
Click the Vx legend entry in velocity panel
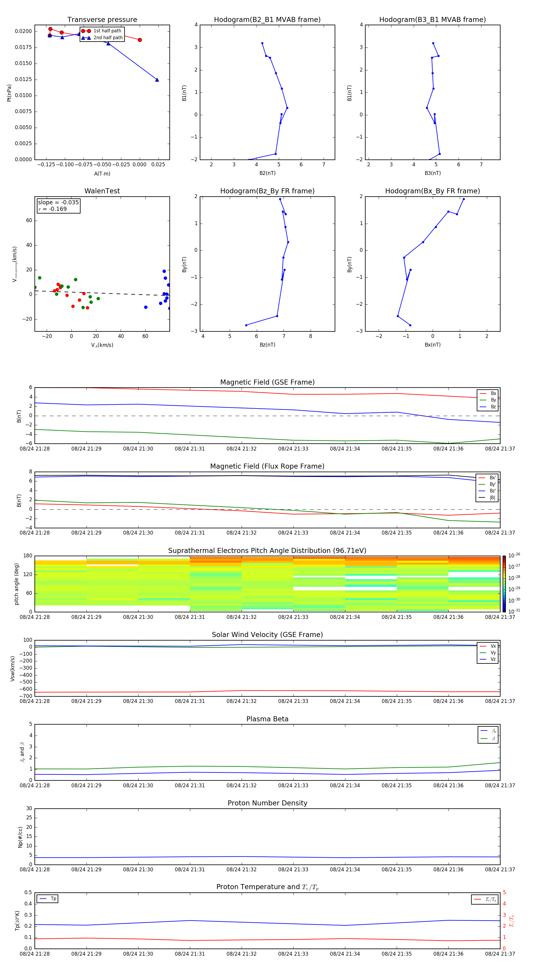pos(488,646)
